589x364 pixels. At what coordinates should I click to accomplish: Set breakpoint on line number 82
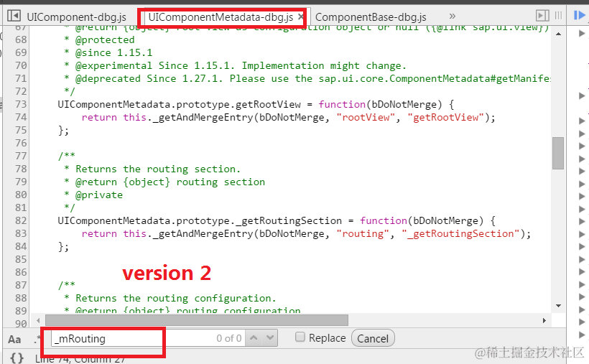21,220
